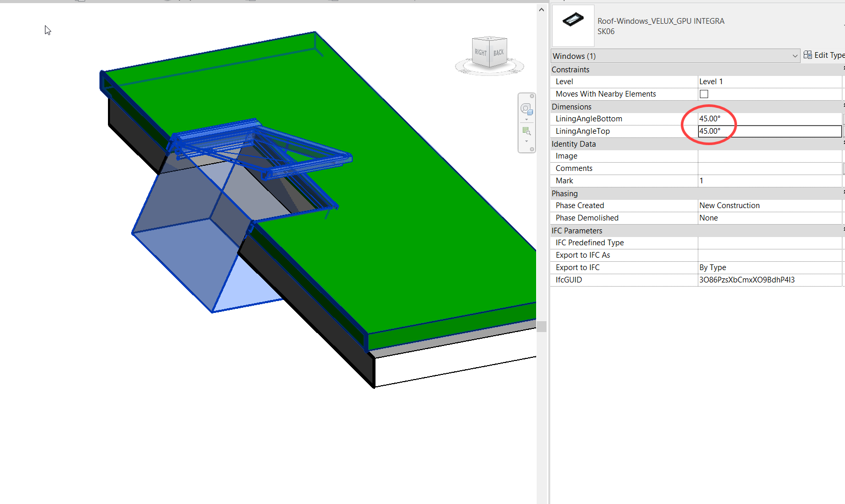This screenshot has height=504, width=845.
Task: Select the Full Navigation Wheel icon
Action: (x=526, y=108)
